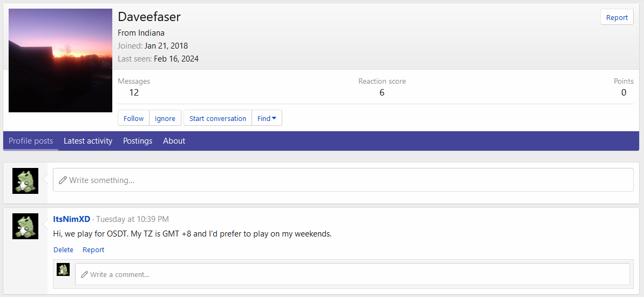The height and width of the screenshot is (297, 644).
Task: Go to the Postings tab
Action: pyautogui.click(x=138, y=141)
